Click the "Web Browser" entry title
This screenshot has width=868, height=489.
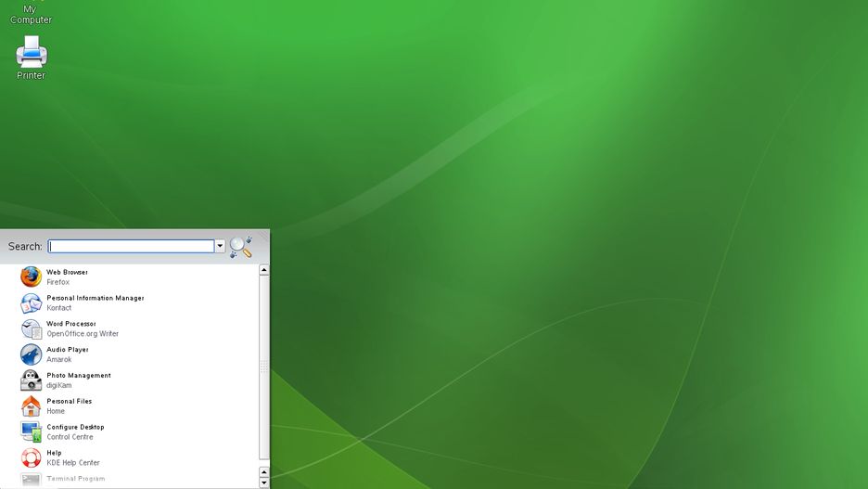67,272
